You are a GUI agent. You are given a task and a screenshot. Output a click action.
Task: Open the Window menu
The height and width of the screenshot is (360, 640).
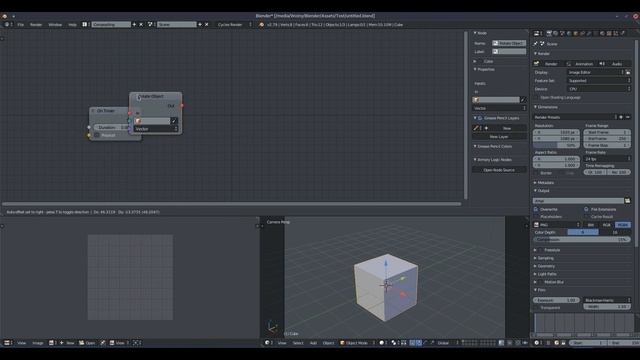(x=55, y=24)
